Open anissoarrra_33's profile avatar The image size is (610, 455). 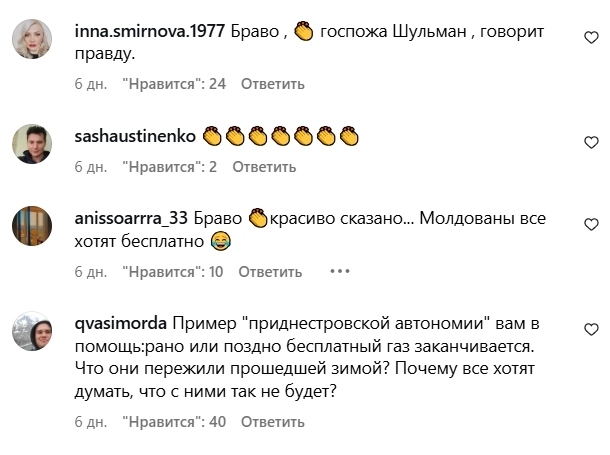(32, 227)
